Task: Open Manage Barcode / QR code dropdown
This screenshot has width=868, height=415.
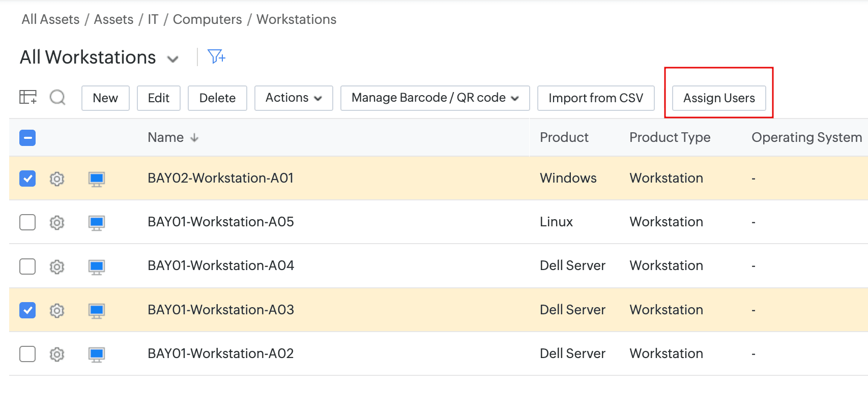Action: pos(435,98)
